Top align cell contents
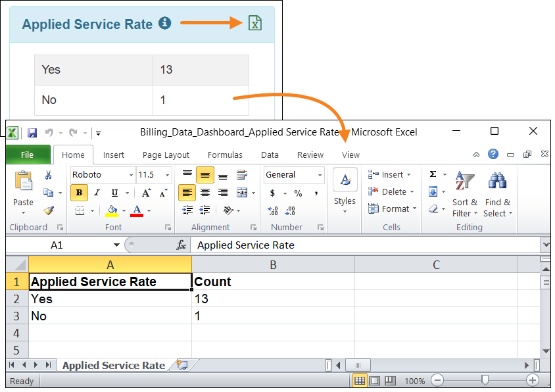 coord(187,175)
